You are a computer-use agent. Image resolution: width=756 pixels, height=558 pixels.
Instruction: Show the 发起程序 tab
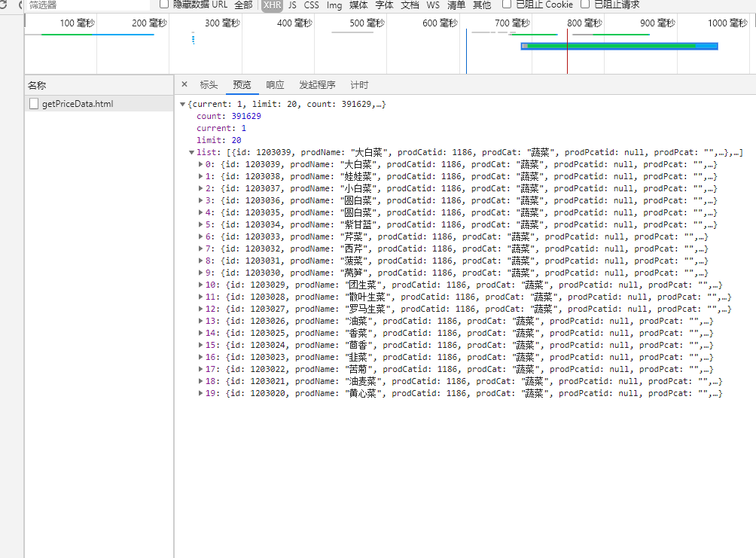[317, 85]
